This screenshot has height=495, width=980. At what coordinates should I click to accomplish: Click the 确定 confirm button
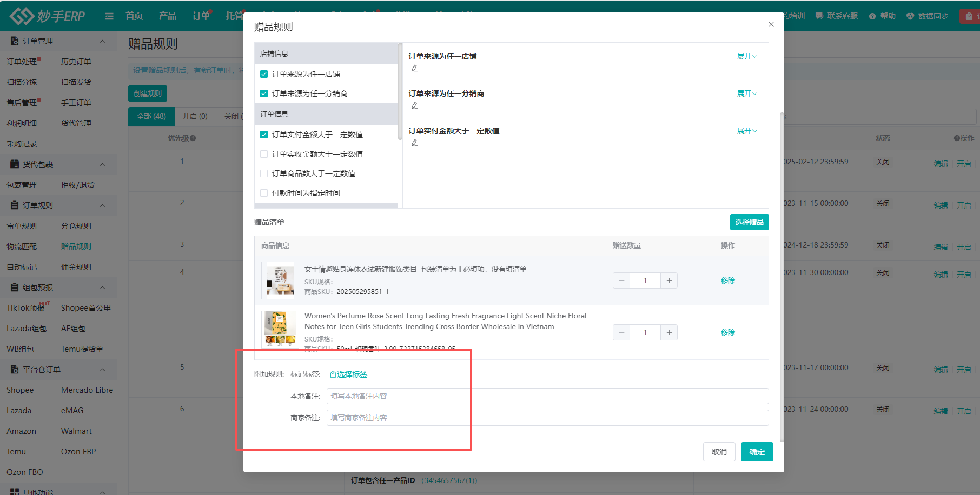[757, 452]
